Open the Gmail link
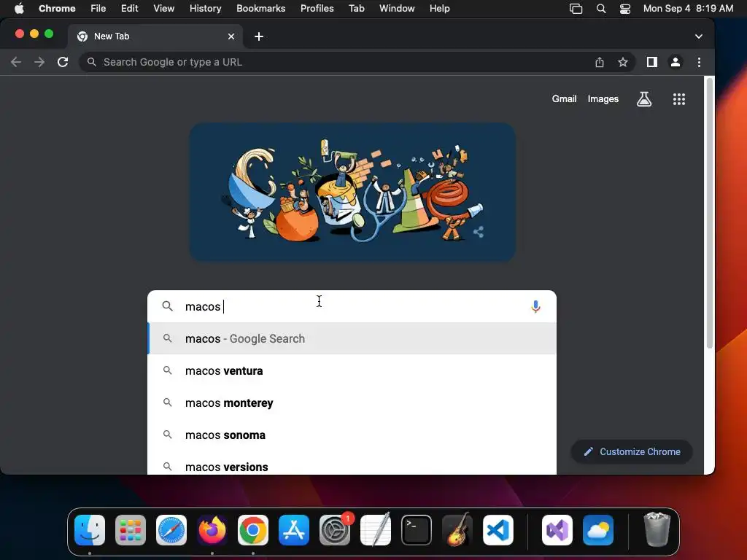Viewport: 747px width, 560px height. [564, 99]
